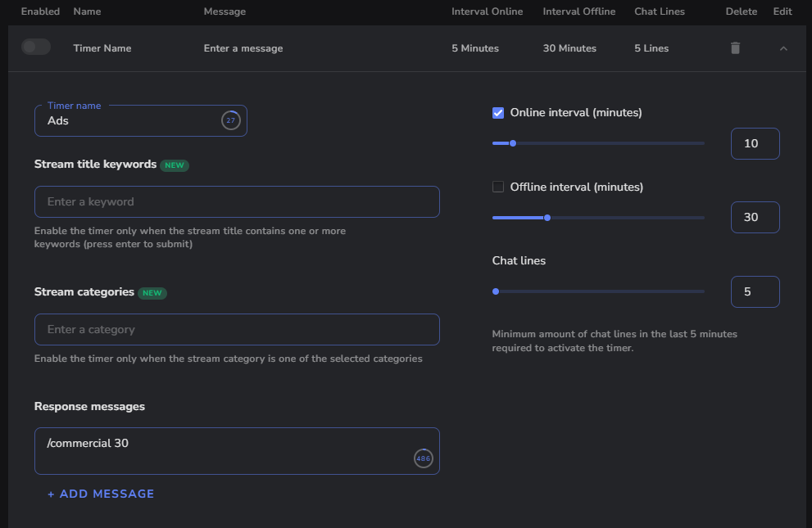This screenshot has height=528, width=812.
Task: Delete the timer using the trash icon
Action: tap(735, 48)
